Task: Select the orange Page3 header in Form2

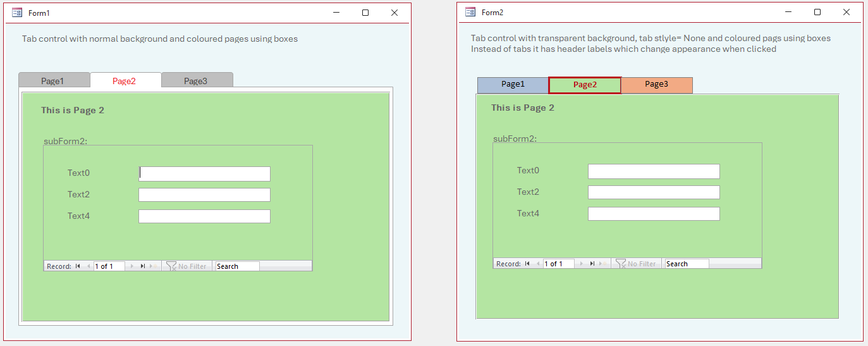Action: (x=657, y=85)
